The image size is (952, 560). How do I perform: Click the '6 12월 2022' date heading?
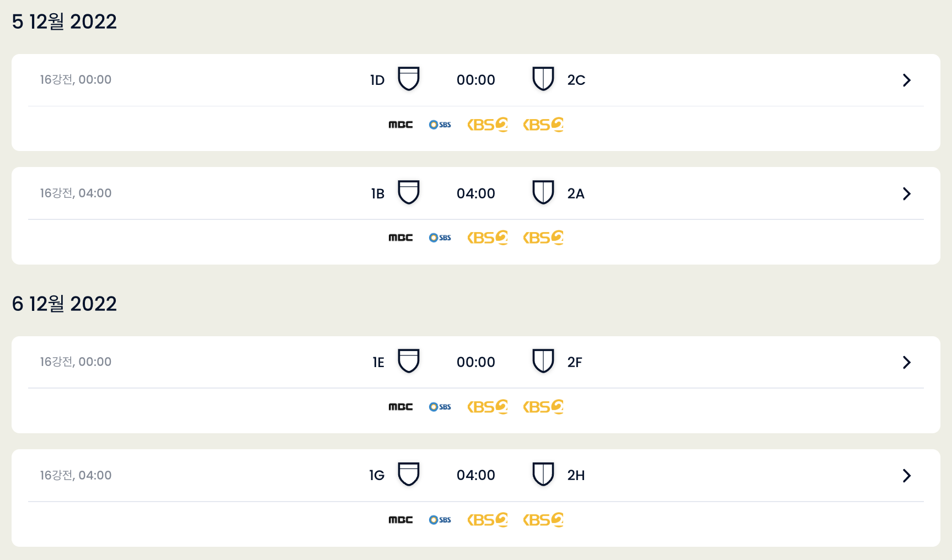click(x=65, y=304)
